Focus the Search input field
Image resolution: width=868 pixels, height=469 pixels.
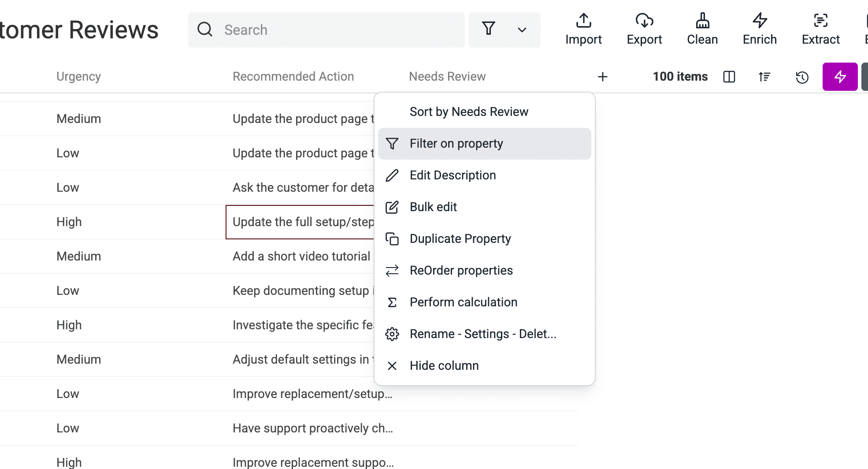coord(326,30)
